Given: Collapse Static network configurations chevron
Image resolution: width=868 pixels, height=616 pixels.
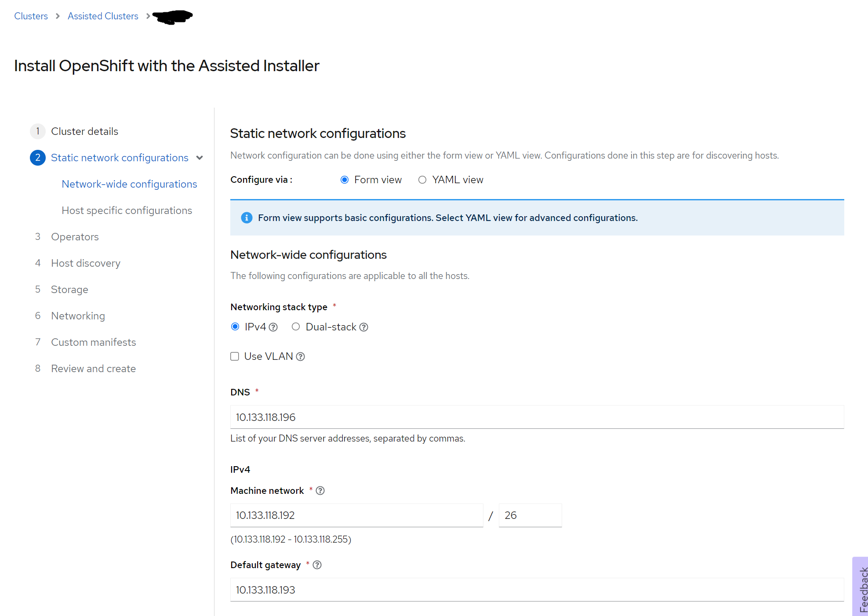Looking at the screenshot, I should (200, 158).
